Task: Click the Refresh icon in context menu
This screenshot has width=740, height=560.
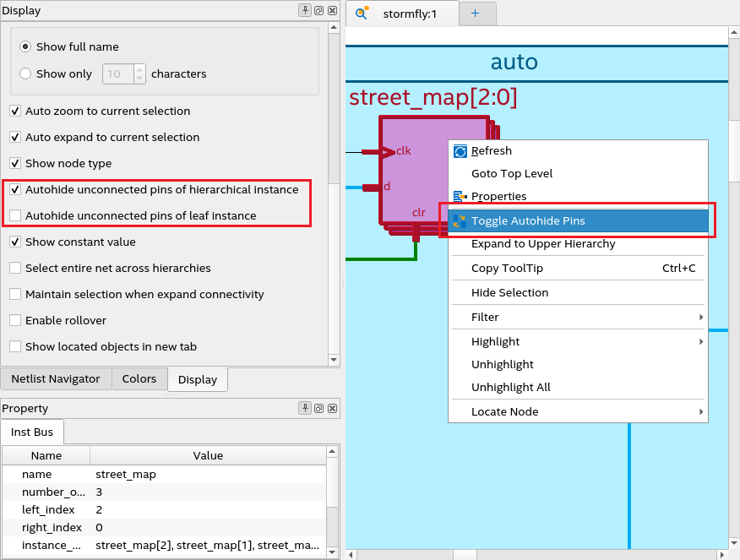Action: point(460,151)
